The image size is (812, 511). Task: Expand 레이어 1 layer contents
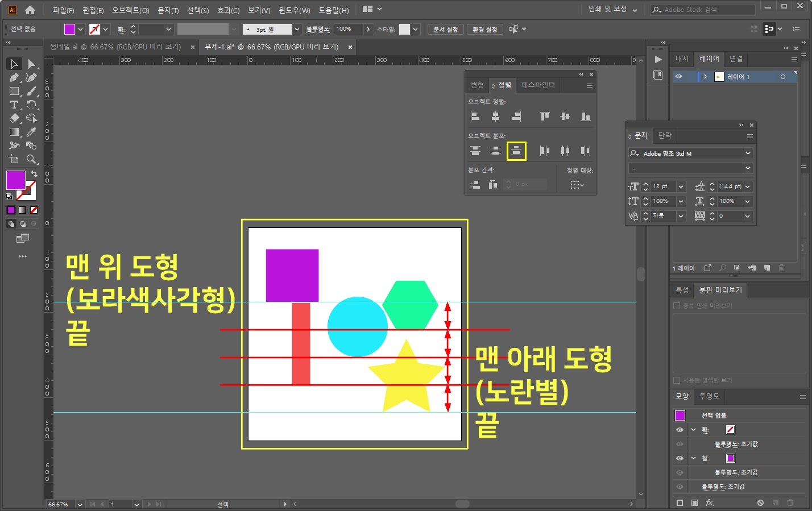705,76
